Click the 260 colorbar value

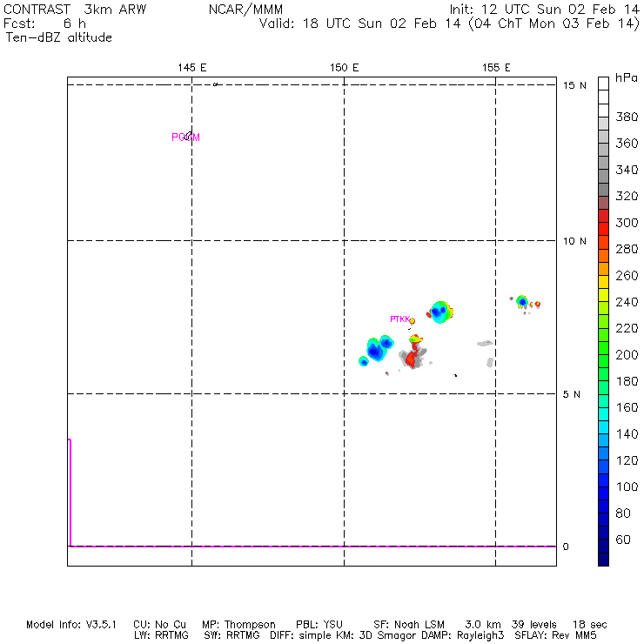[627, 276]
